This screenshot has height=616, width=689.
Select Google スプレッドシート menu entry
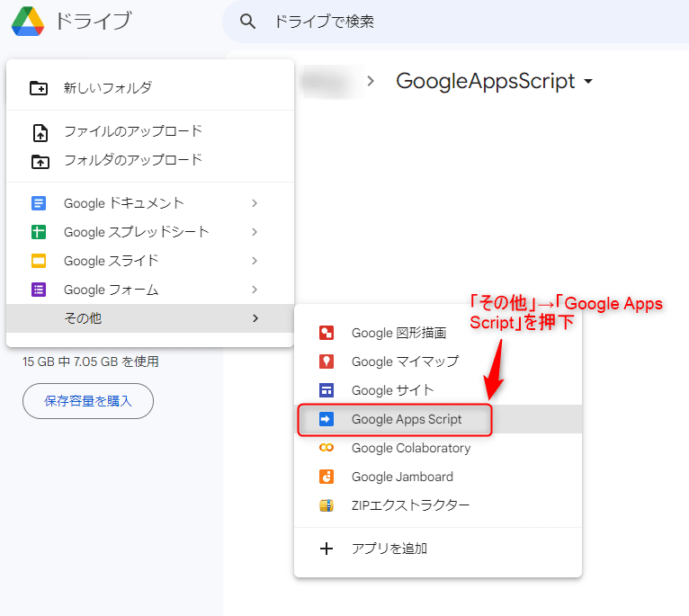point(150,232)
